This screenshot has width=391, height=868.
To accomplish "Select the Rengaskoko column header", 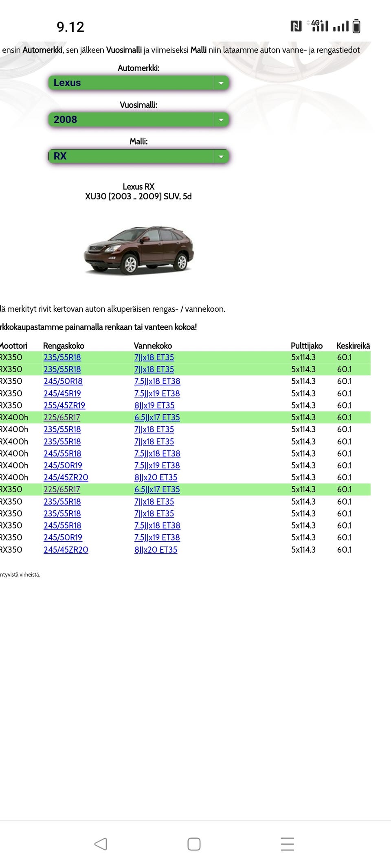I will (64, 346).
